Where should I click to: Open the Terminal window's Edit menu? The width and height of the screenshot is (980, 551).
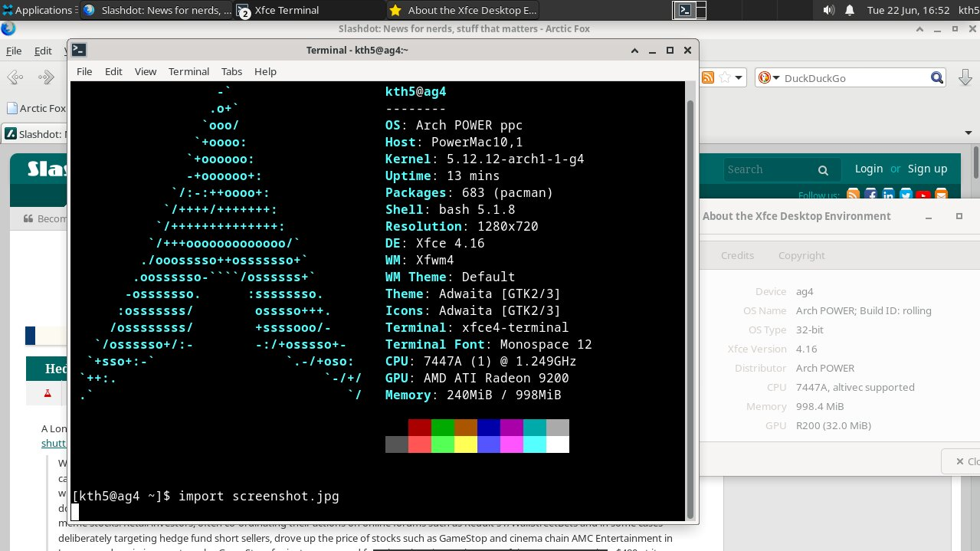(x=113, y=71)
